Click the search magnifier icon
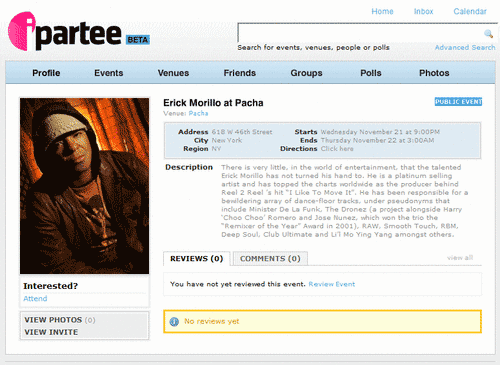500x365 pixels. point(488,33)
